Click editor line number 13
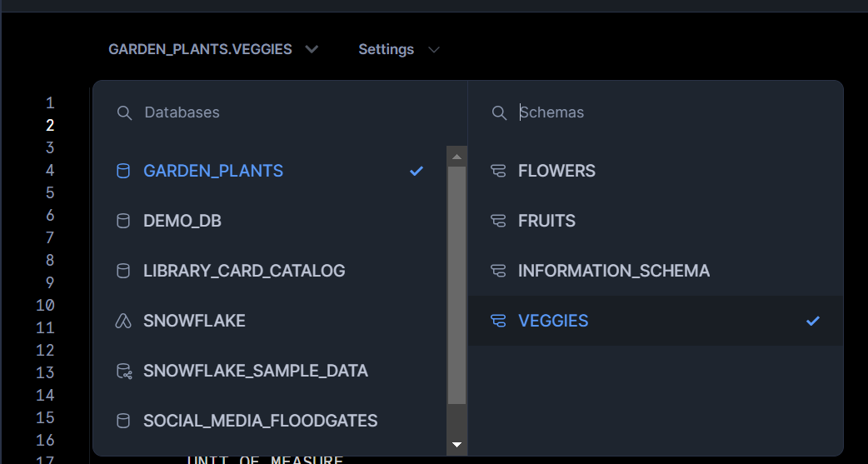This screenshot has height=464, width=868. [x=45, y=372]
